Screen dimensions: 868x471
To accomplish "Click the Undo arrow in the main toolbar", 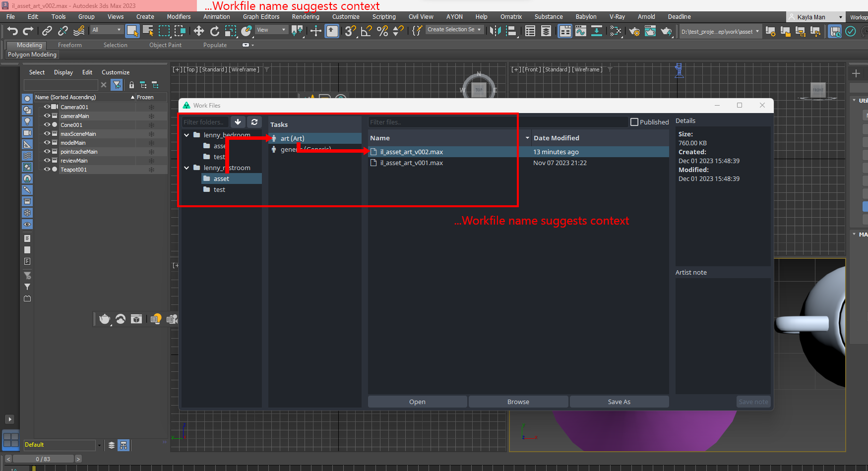I will pyautogui.click(x=12, y=31).
